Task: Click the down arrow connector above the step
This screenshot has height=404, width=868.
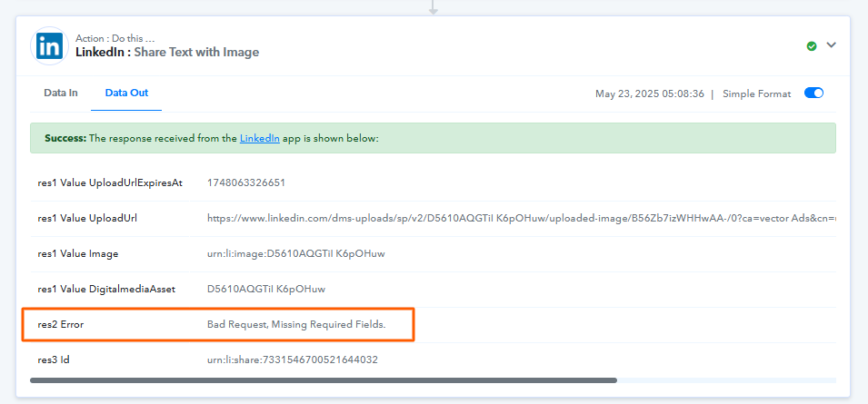Action: [434, 7]
